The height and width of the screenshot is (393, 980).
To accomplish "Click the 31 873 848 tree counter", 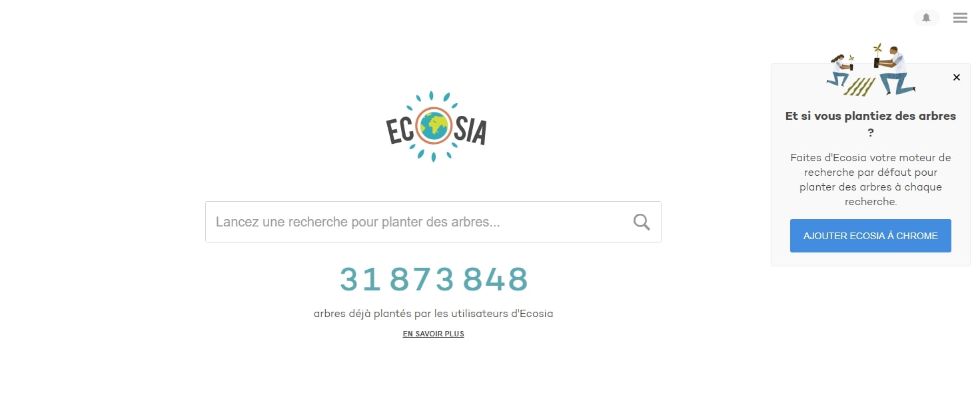I will coord(434,279).
